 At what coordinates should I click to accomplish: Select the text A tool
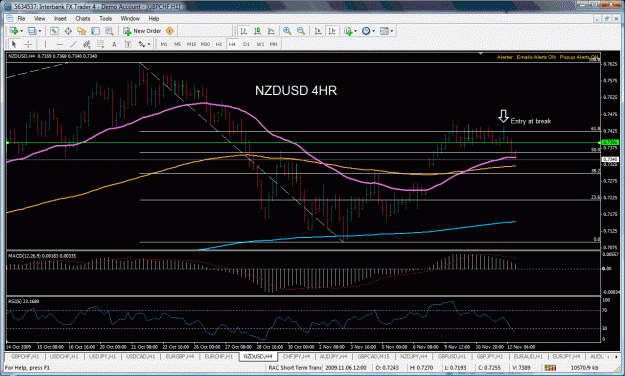[114, 44]
